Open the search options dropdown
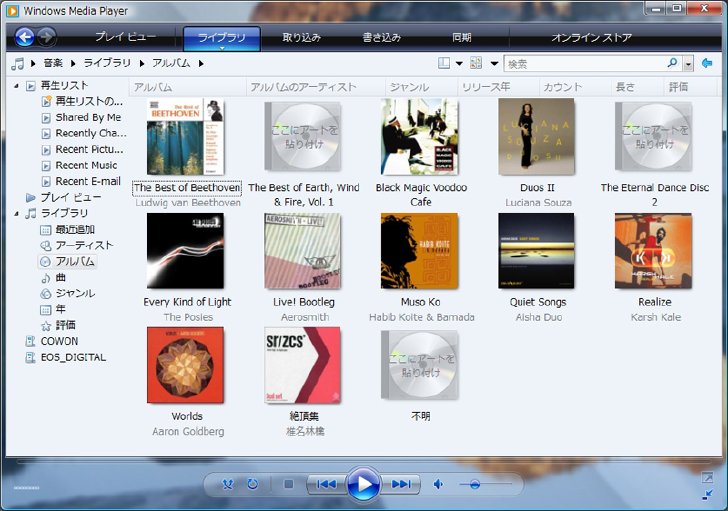 coord(689,64)
